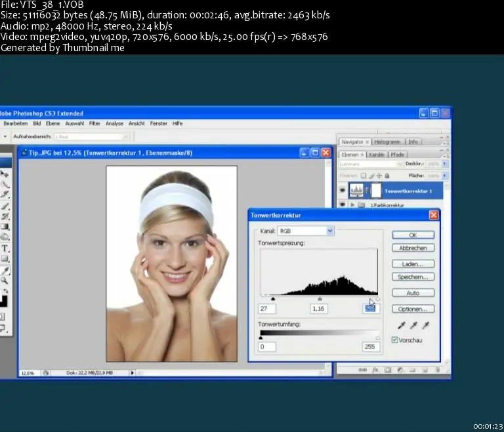Switch to the Info tab

pyautogui.click(x=413, y=142)
